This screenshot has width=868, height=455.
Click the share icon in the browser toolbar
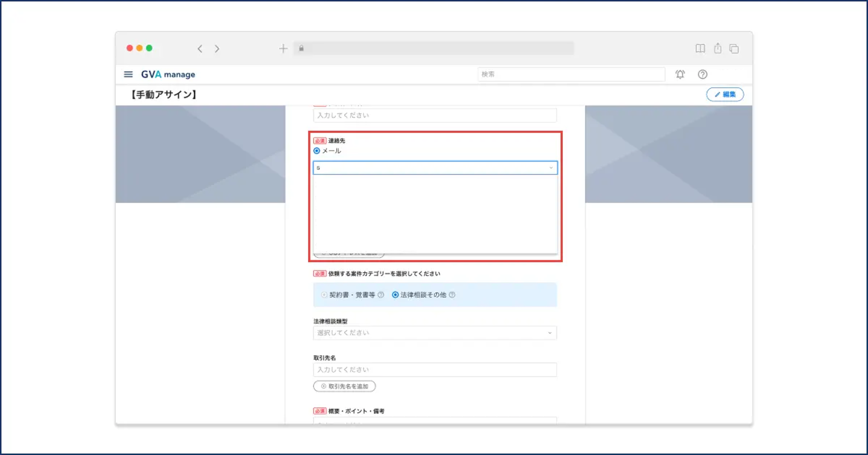717,48
